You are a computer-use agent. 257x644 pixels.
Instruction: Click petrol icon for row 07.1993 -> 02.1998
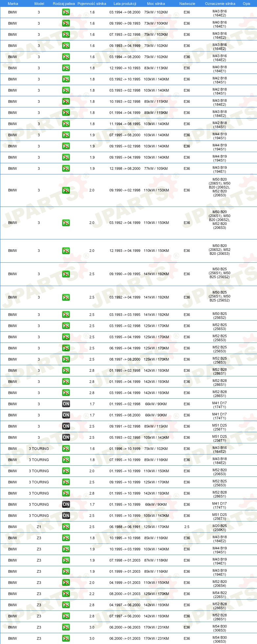[x=66, y=34]
